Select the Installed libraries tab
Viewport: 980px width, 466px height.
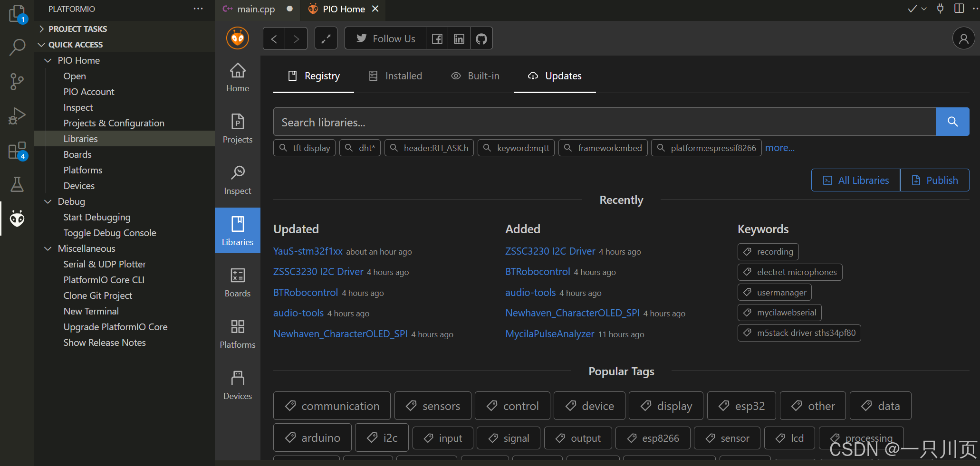click(395, 76)
